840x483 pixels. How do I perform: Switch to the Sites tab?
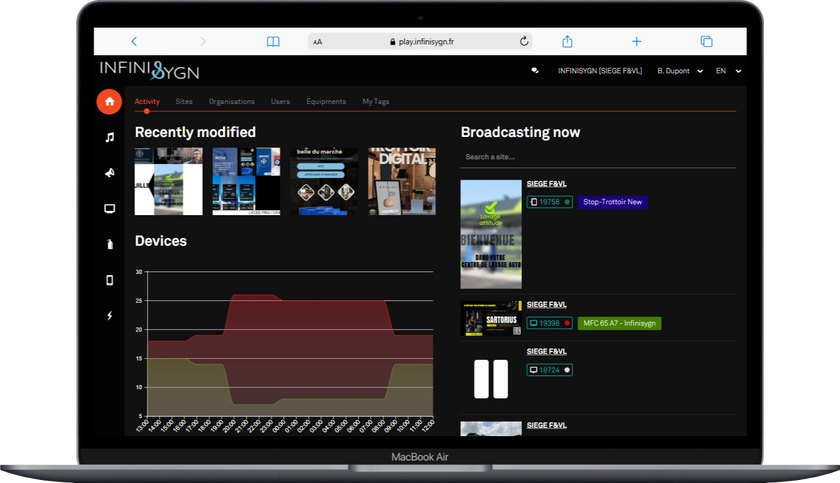184,101
